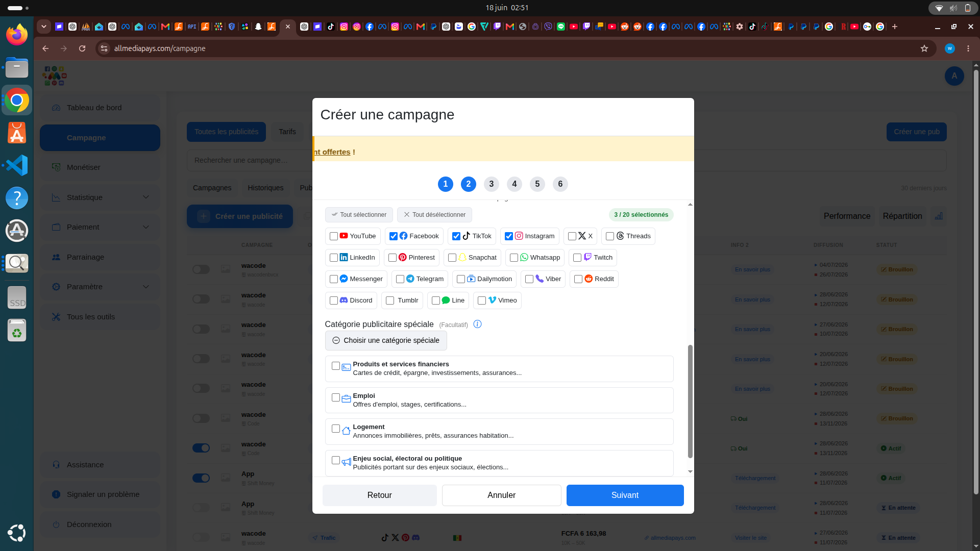Click the modal's vertical scrollbar thumb
This screenshot has width=980, height=551.
[x=690, y=402]
